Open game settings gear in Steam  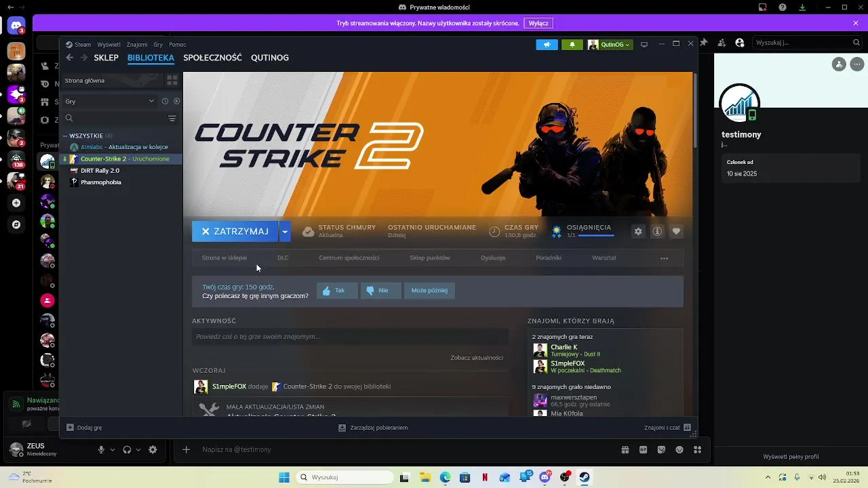click(x=638, y=231)
